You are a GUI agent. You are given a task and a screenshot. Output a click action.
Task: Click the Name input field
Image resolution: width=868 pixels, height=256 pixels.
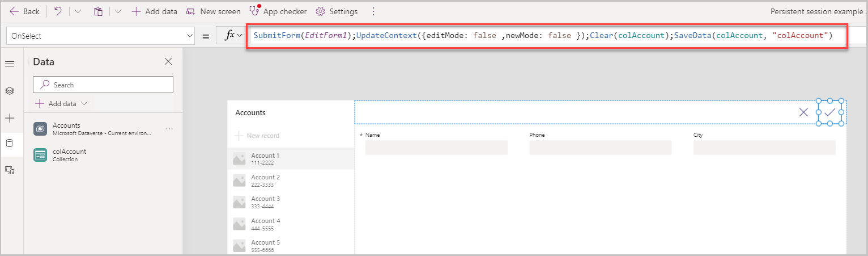point(436,148)
